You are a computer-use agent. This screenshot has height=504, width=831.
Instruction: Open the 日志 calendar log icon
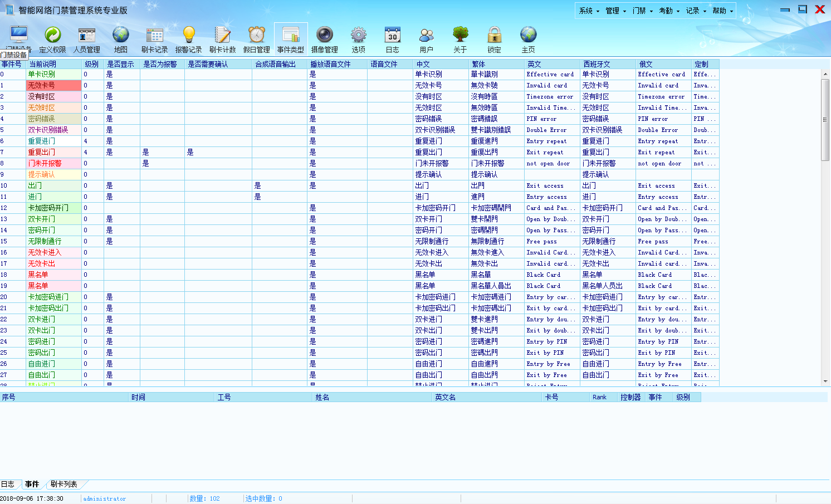393,40
